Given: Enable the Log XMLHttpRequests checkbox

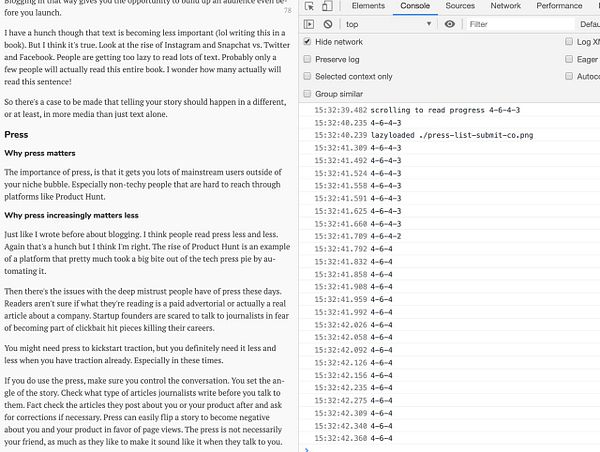Looking at the screenshot, I should click(569, 41).
